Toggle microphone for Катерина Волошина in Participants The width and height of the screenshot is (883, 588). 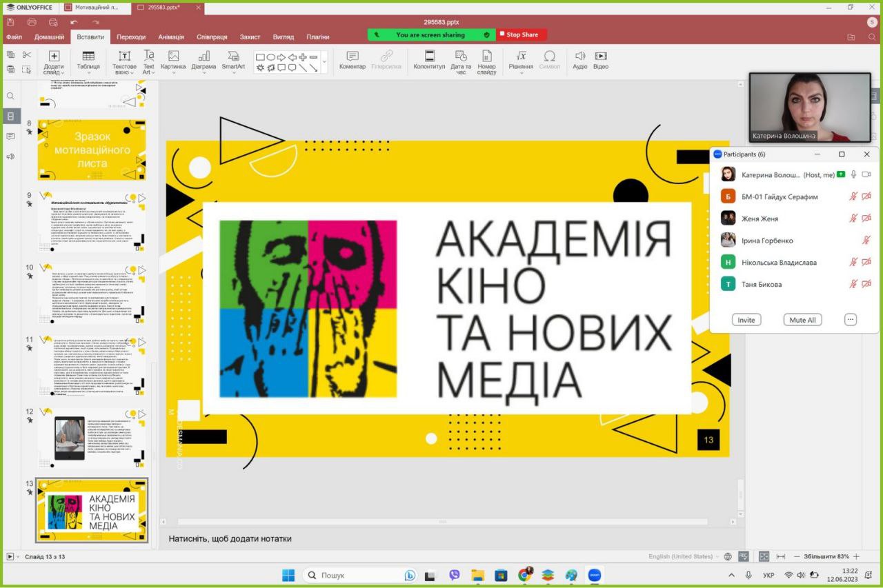[853, 174]
